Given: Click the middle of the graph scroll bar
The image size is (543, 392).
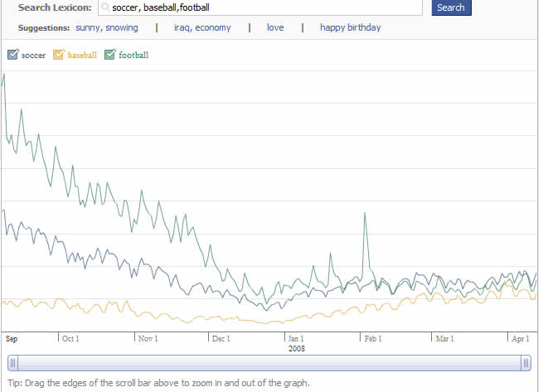Looking at the screenshot, I should (x=269, y=363).
